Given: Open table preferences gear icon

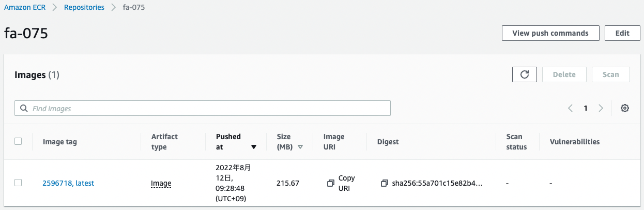Looking at the screenshot, I should [625, 108].
